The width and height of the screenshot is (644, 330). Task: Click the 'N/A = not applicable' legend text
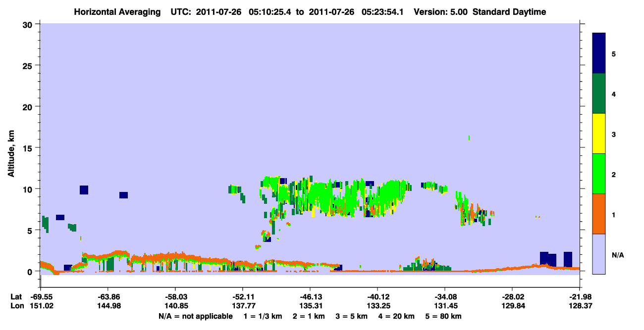[195, 316]
